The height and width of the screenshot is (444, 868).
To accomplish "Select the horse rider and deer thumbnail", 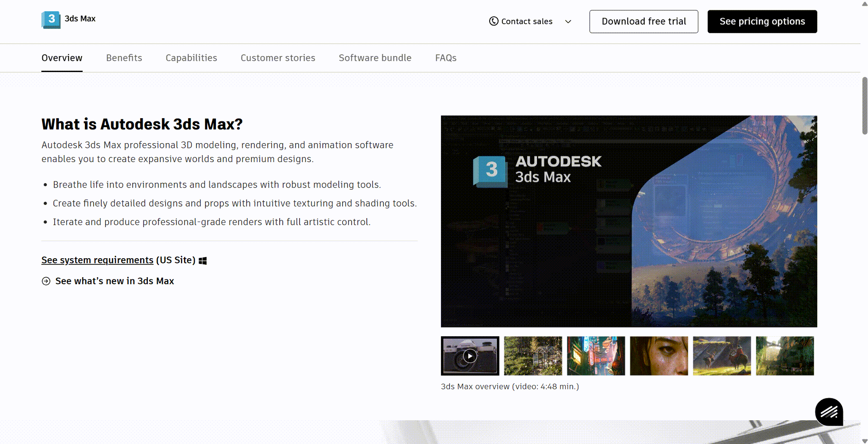I will [722, 356].
